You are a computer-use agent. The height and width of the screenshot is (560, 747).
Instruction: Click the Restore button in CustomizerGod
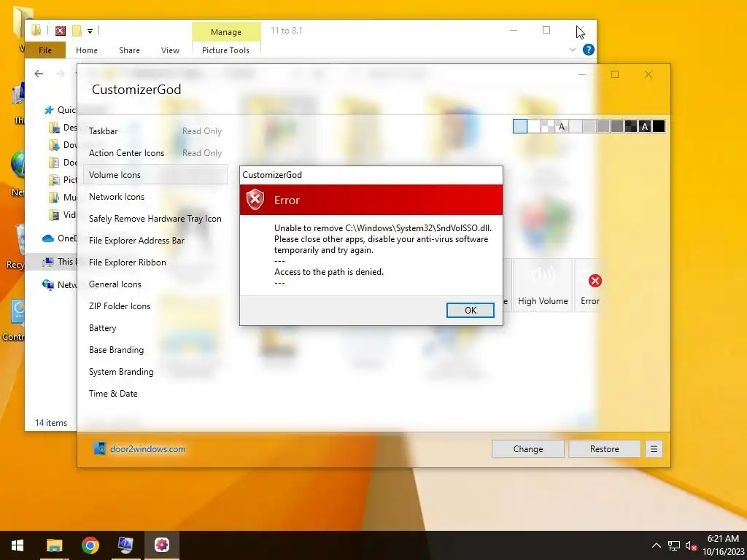(604, 449)
